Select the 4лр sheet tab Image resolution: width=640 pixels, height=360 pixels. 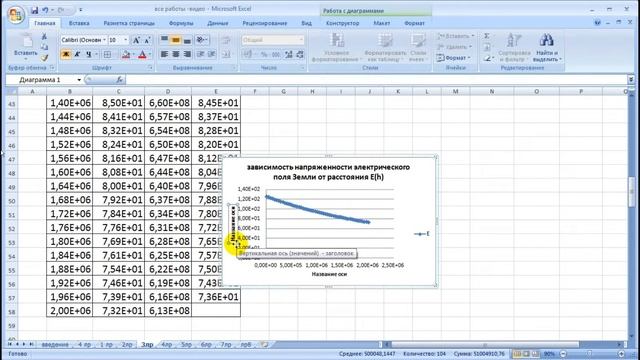point(166,344)
